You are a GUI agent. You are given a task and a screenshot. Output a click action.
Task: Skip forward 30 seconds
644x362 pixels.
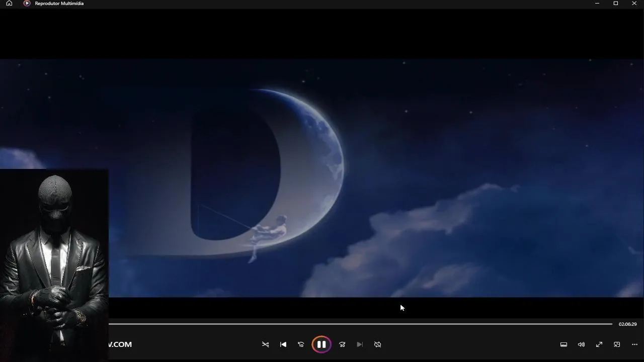342,344
